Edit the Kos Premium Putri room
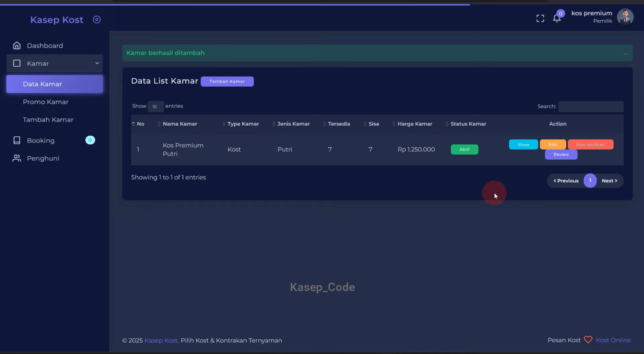 click(553, 144)
